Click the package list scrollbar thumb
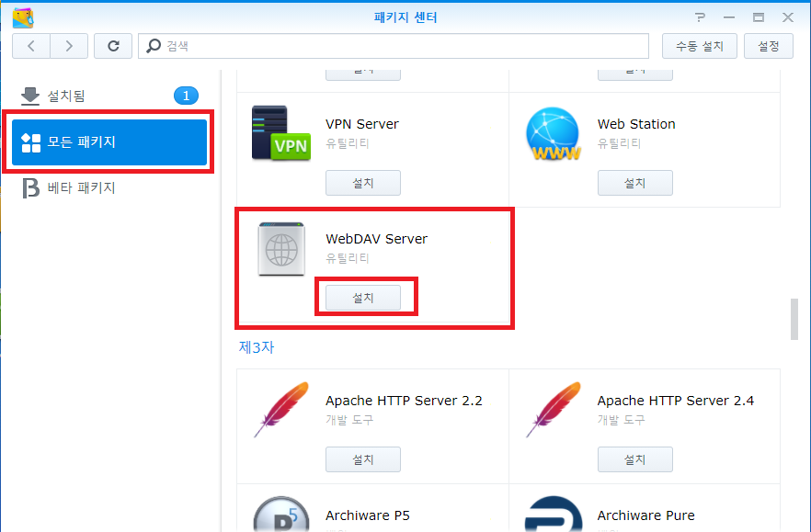 [x=794, y=319]
